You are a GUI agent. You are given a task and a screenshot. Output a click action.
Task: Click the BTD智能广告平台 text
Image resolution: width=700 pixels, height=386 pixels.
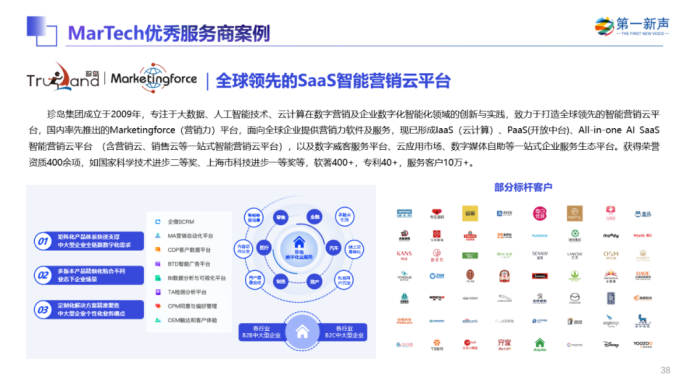tap(189, 264)
